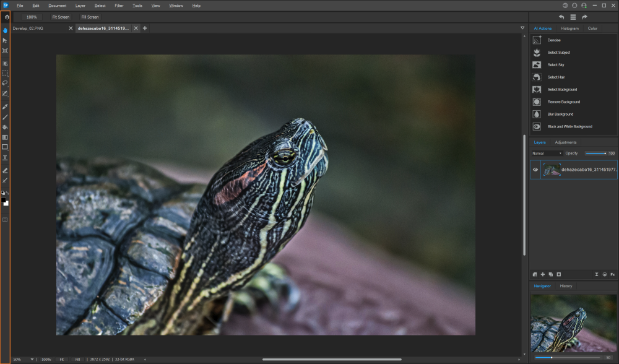Open the Normal blend mode dropdown

tap(547, 153)
